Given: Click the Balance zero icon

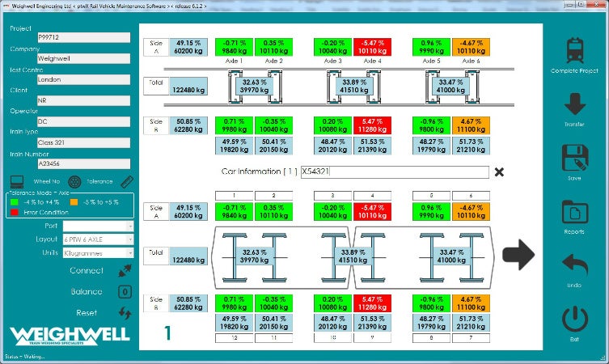Looking at the screenshot, I should [125, 292].
